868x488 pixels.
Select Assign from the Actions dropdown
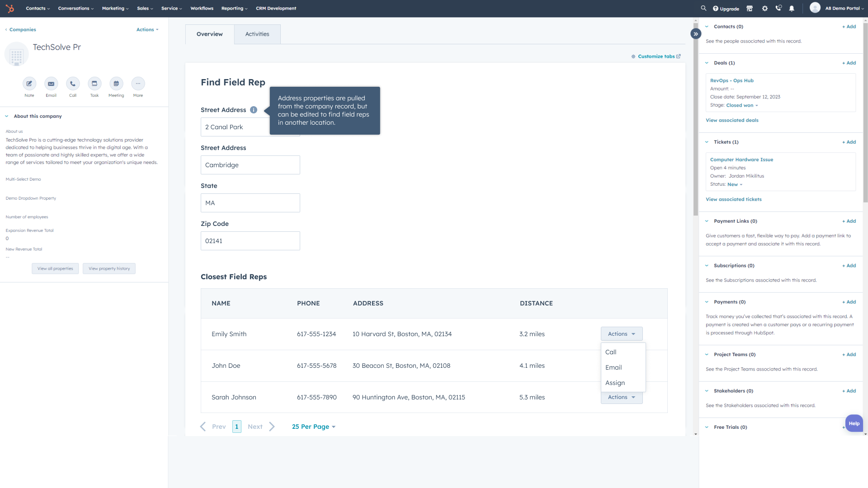click(623, 383)
